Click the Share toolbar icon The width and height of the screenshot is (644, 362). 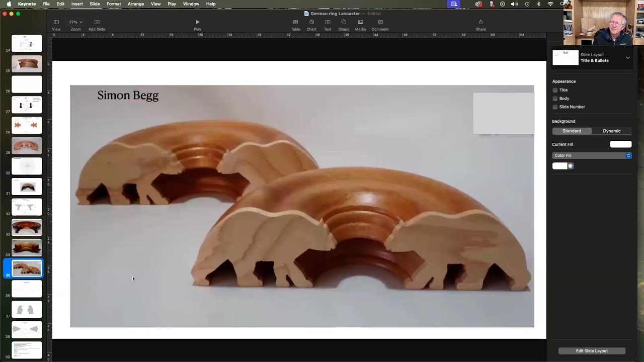481,22
